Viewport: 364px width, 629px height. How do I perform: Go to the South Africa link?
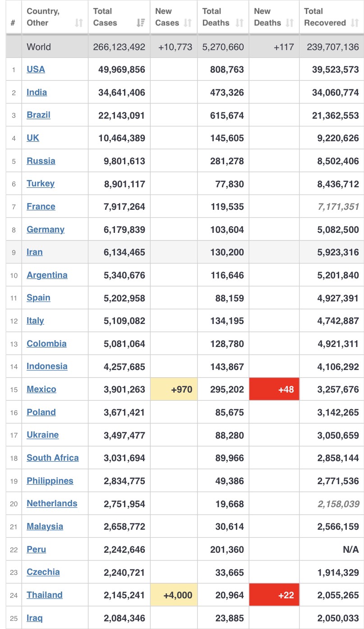52,458
